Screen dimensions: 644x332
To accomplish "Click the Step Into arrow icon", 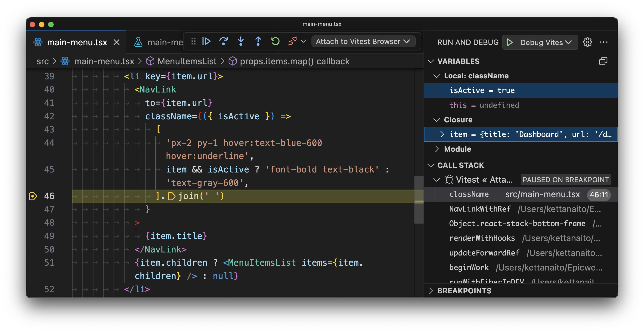I will coord(241,41).
